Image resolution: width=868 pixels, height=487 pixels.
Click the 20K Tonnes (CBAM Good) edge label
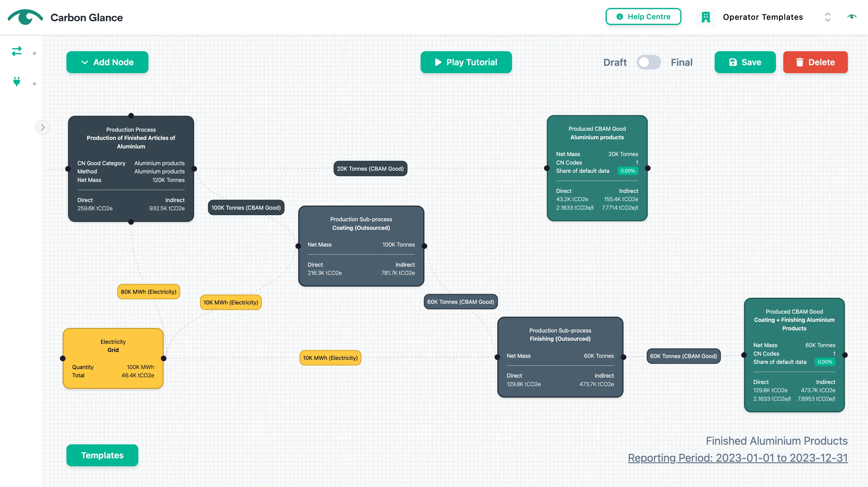370,169
